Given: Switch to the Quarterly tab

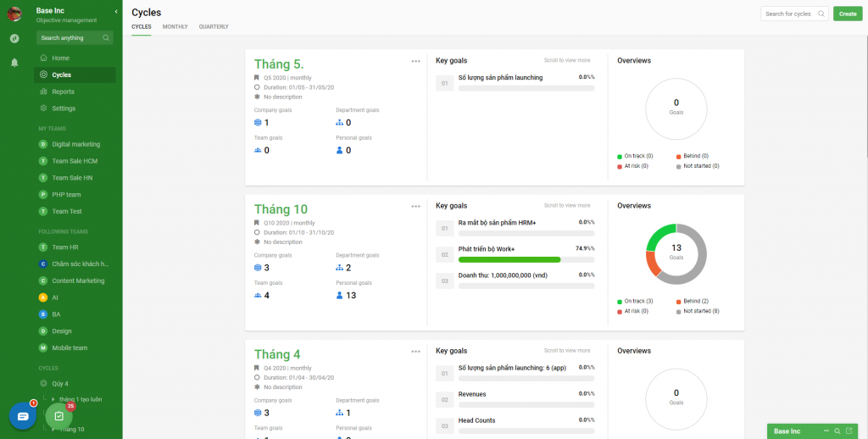Looking at the screenshot, I should (x=214, y=27).
